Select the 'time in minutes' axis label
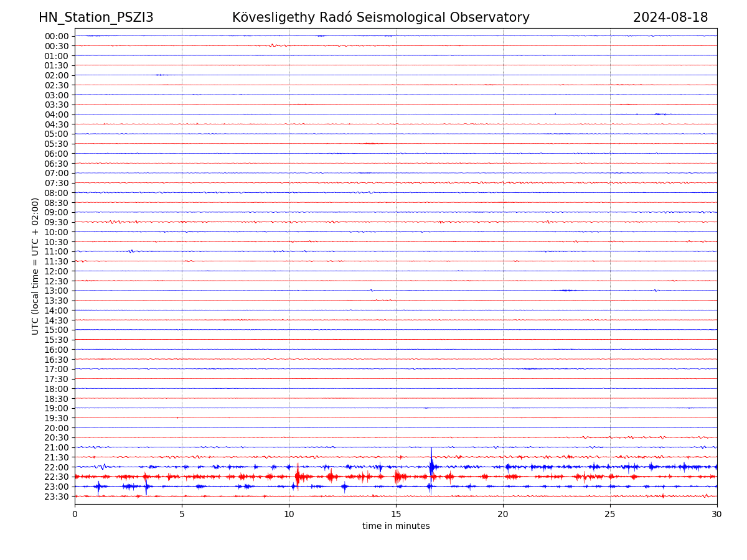This screenshot has width=747, height=560. tap(396, 526)
